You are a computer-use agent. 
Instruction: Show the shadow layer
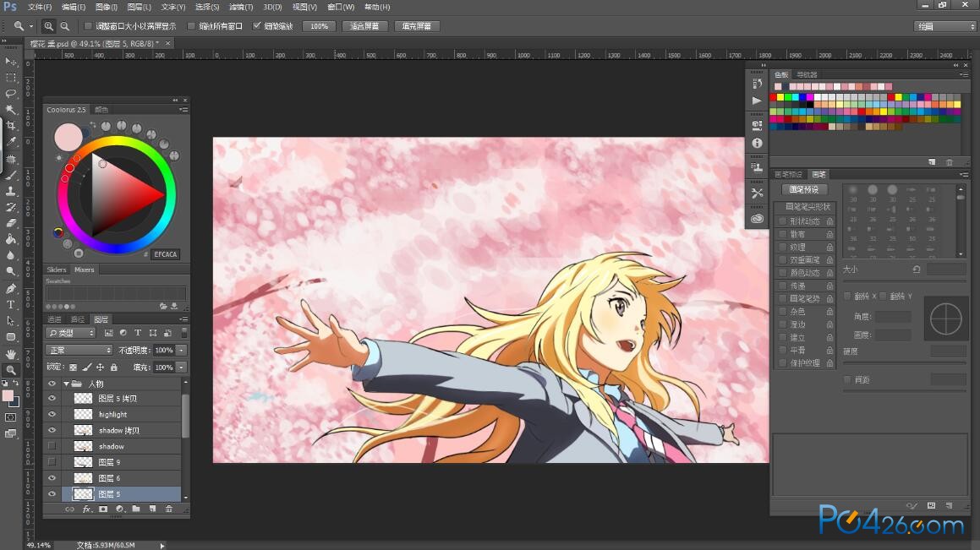tap(52, 446)
